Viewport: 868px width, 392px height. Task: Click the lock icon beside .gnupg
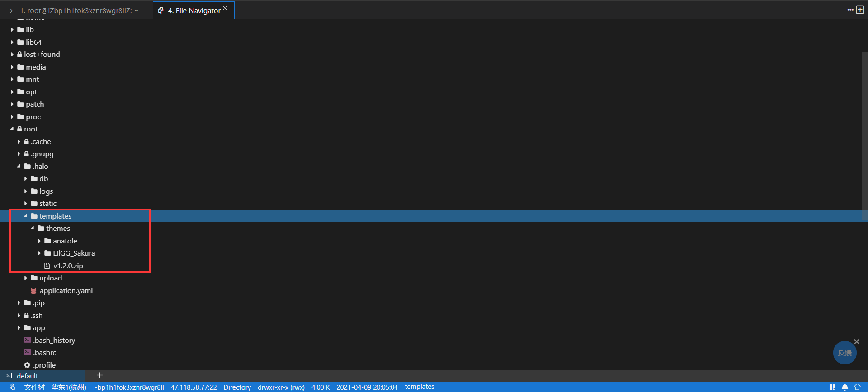coord(26,154)
